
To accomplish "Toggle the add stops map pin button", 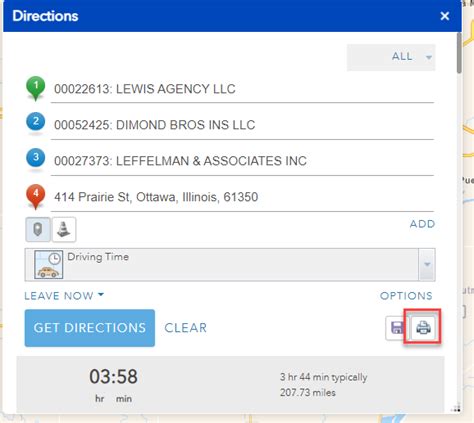I will coord(38,229).
